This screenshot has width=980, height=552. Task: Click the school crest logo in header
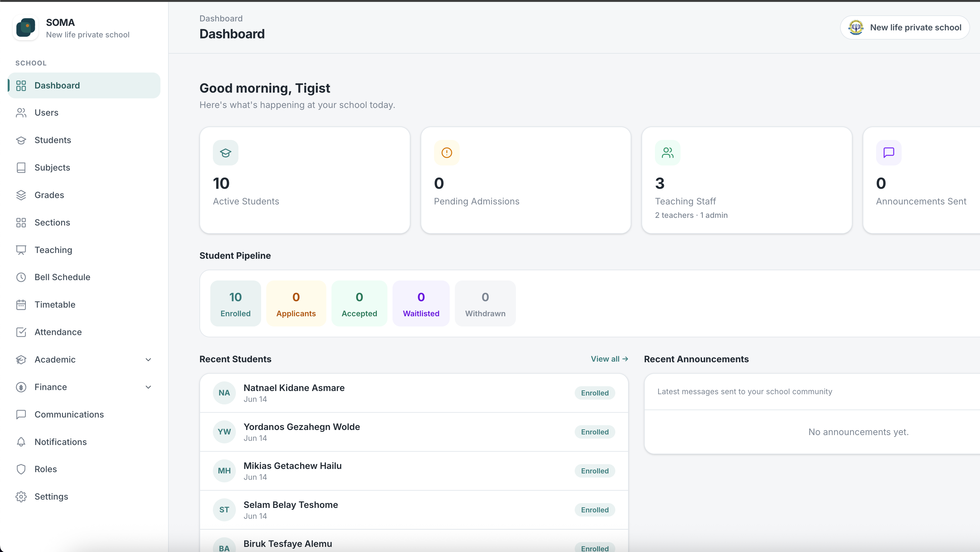click(x=856, y=27)
